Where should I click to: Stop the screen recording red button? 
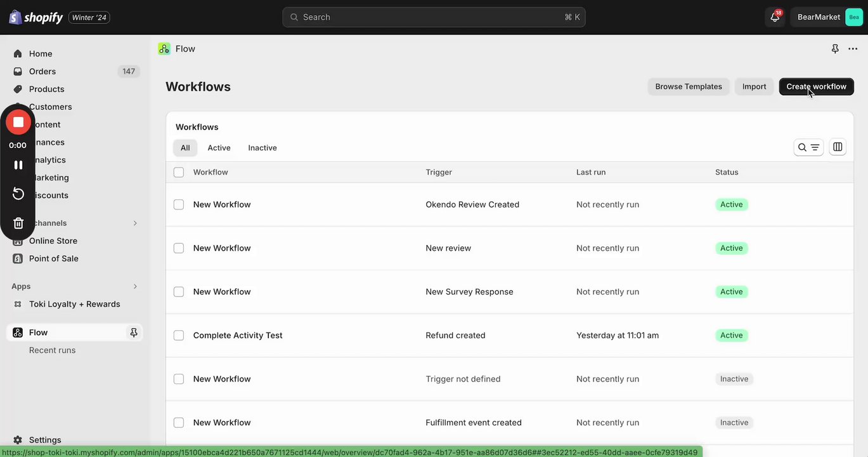pyautogui.click(x=18, y=122)
